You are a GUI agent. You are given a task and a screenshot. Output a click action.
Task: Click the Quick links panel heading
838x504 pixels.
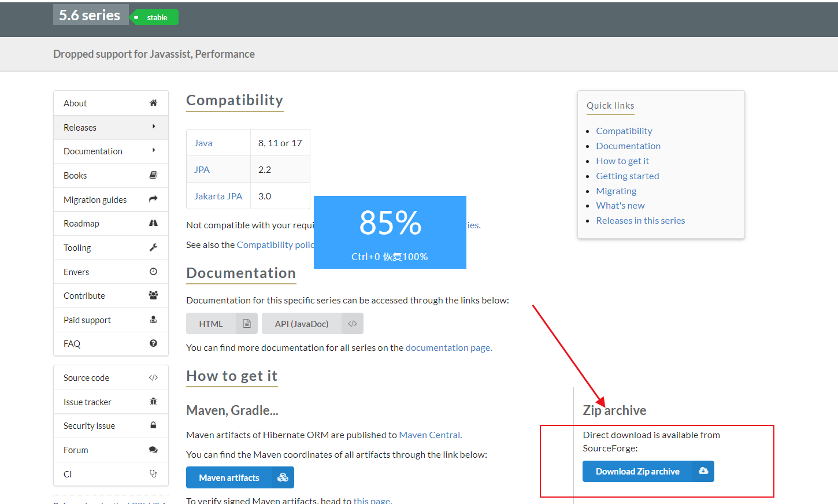tap(610, 105)
